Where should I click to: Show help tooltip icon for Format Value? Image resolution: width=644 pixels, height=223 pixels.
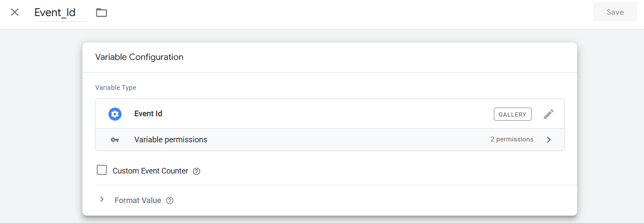(170, 200)
